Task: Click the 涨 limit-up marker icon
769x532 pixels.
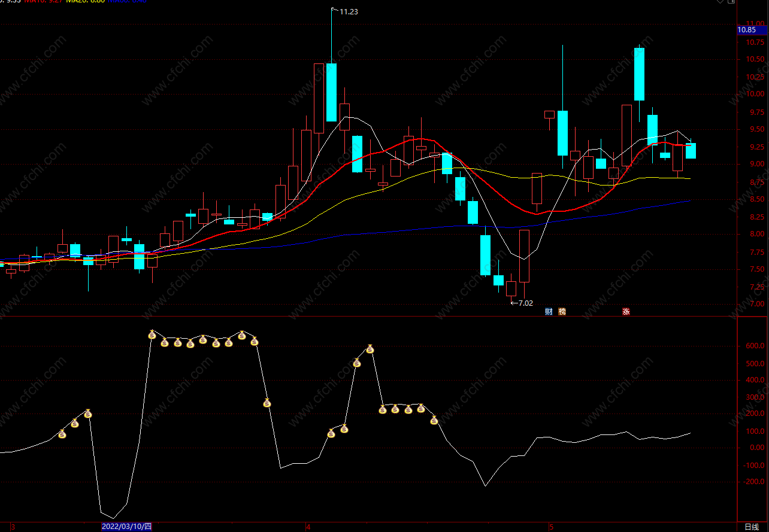Action: coord(626,312)
